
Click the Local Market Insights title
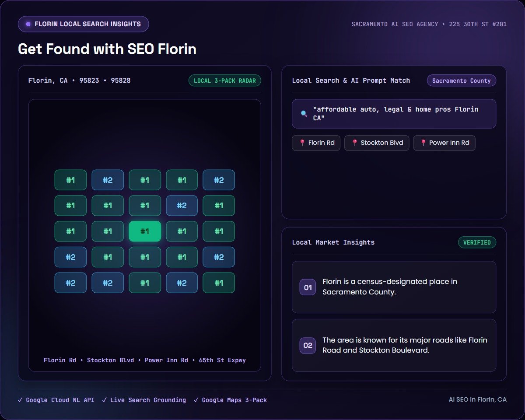pos(333,242)
